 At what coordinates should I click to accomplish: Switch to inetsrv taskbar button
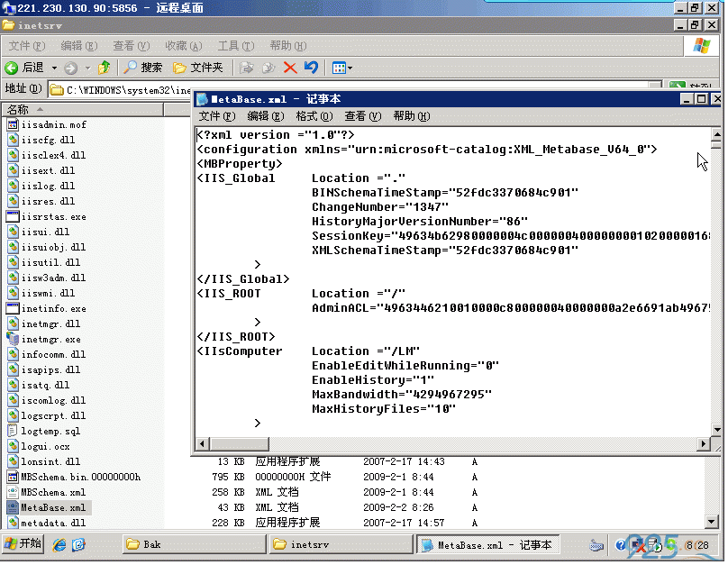pyautogui.click(x=341, y=544)
